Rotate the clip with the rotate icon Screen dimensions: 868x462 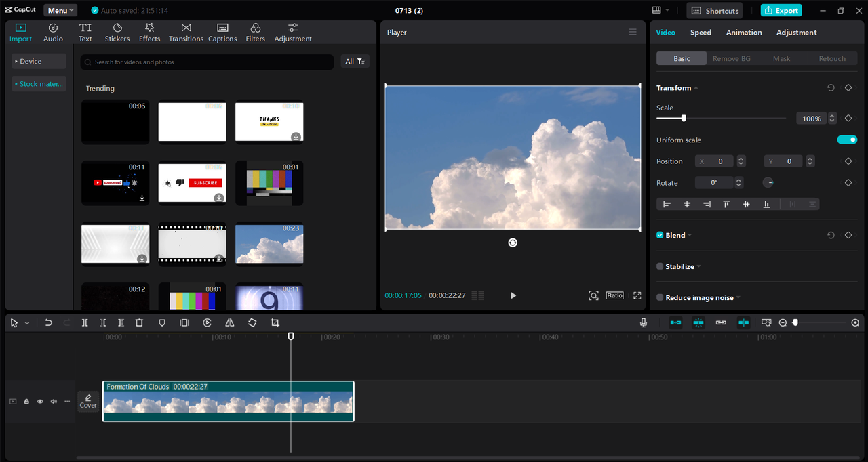coord(252,323)
